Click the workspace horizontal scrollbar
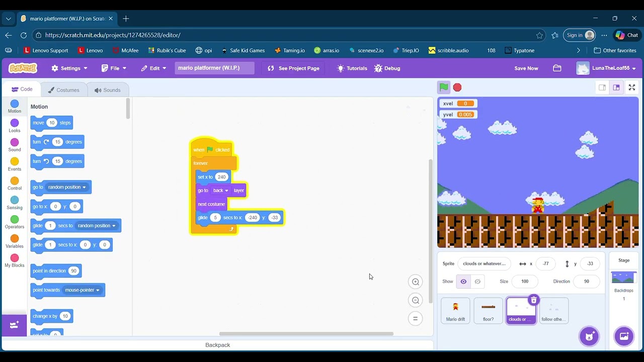 tap(306, 334)
